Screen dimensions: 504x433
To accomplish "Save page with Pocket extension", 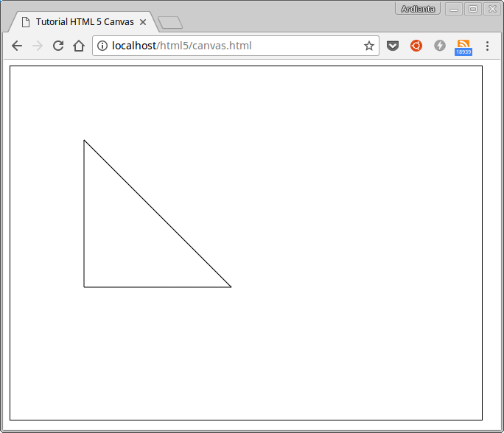I will 393,46.
